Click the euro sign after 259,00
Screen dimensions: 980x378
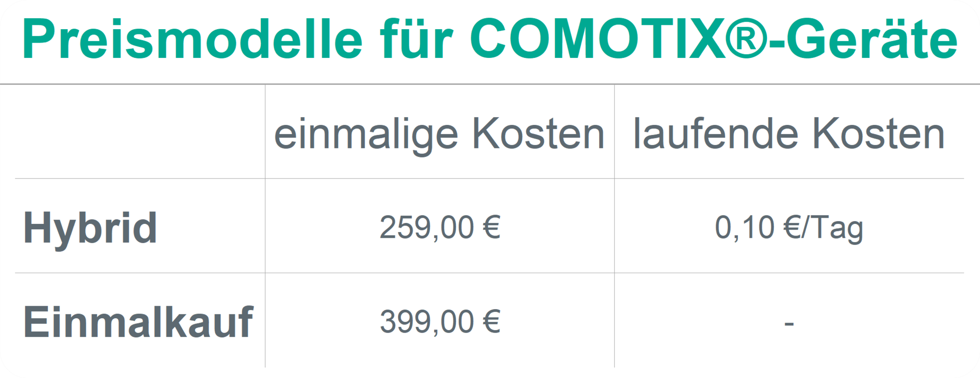491,227
